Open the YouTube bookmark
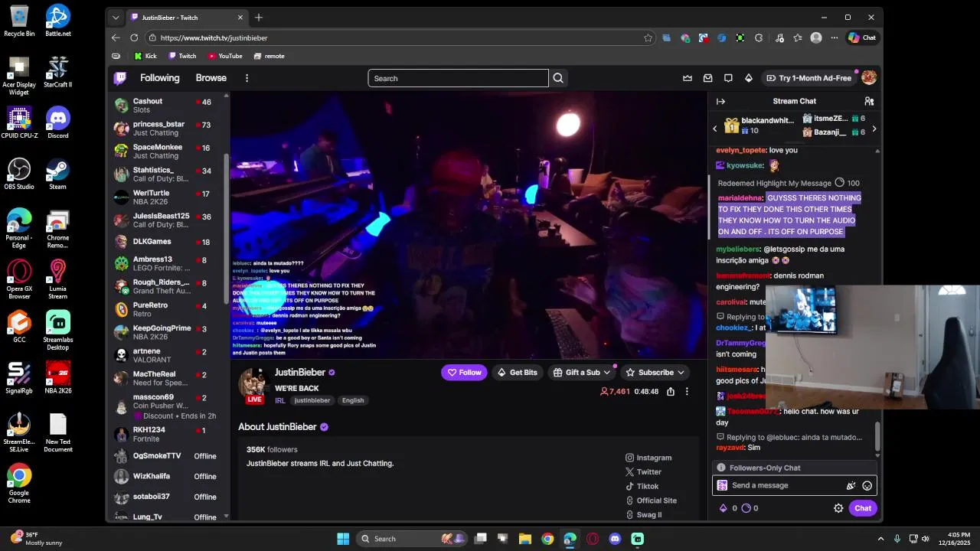The image size is (980, 551). pos(225,56)
